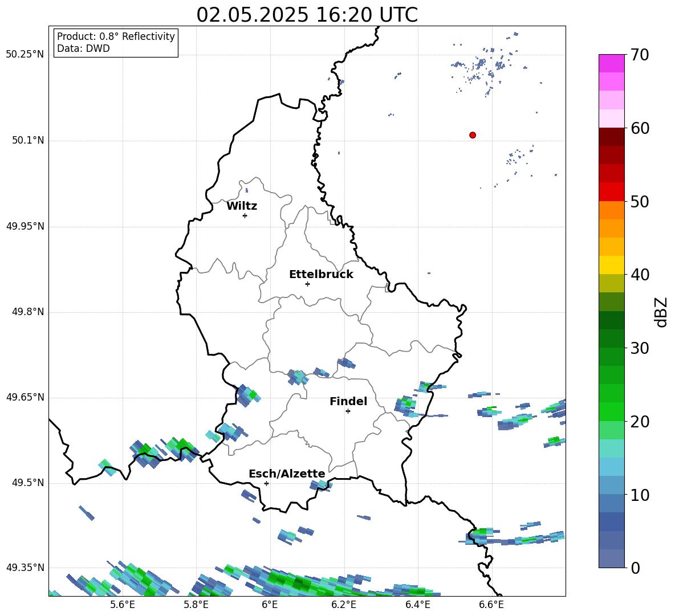Click the colorbar tick label 70
This screenshot has height=616, width=675.
[x=640, y=55]
